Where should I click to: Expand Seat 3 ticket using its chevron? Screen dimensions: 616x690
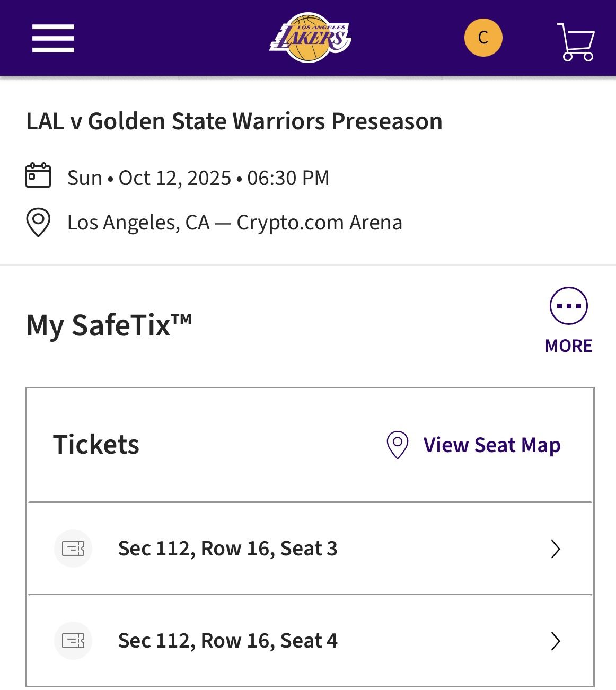coord(556,549)
